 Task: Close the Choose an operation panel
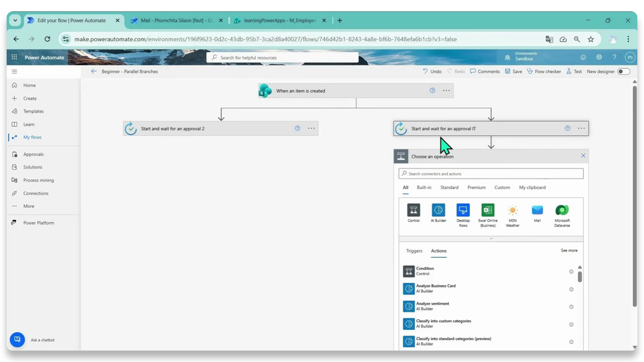[x=583, y=156]
